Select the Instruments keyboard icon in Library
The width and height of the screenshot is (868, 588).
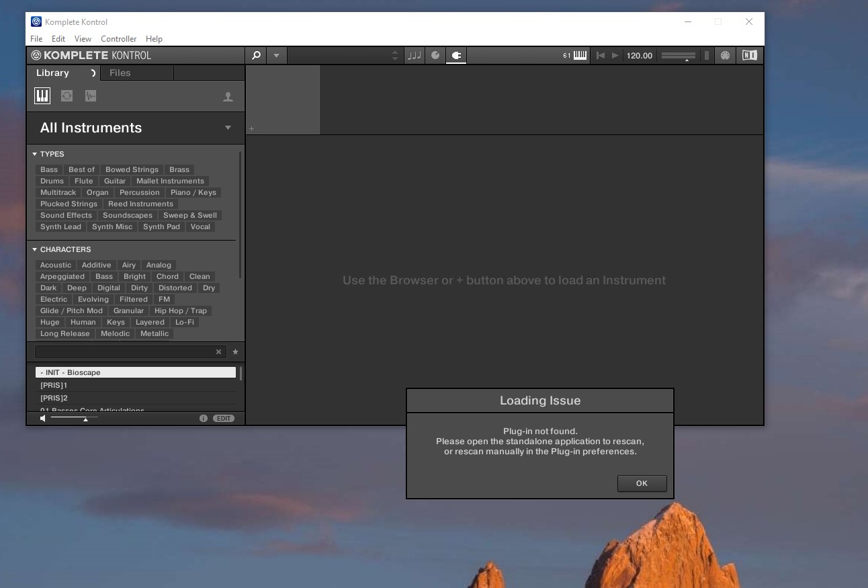tap(42, 96)
